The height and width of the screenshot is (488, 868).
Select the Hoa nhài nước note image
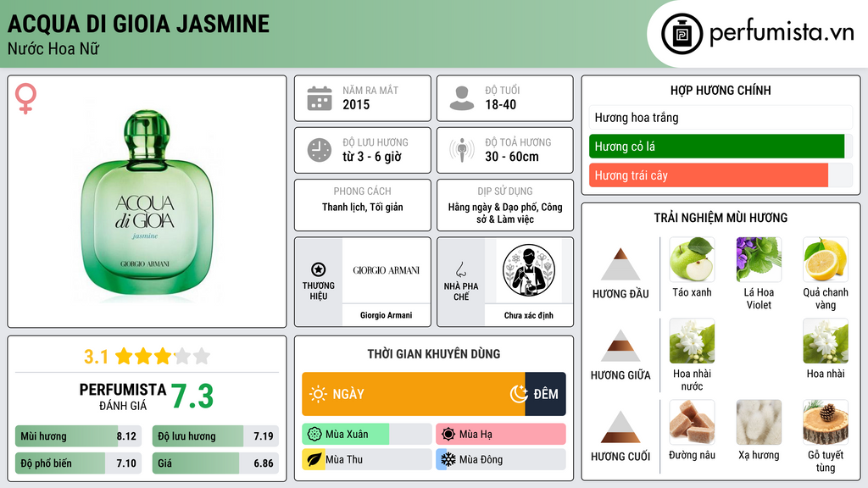pyautogui.click(x=692, y=341)
